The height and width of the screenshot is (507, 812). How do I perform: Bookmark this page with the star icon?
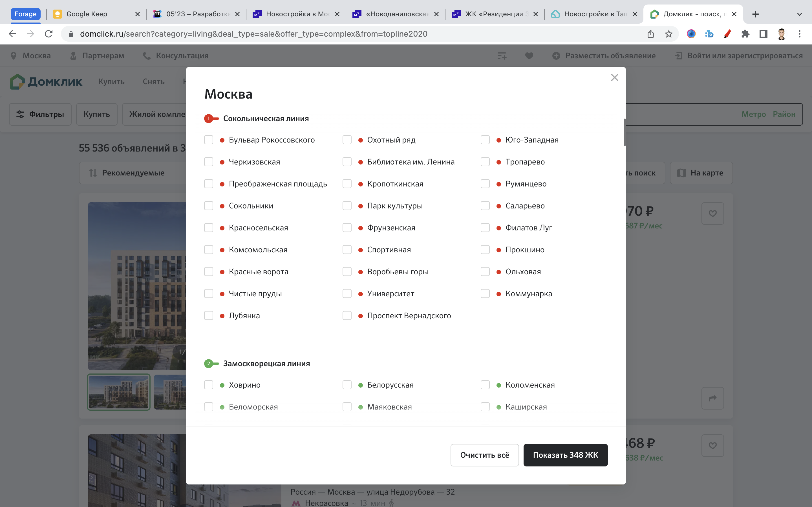(669, 34)
